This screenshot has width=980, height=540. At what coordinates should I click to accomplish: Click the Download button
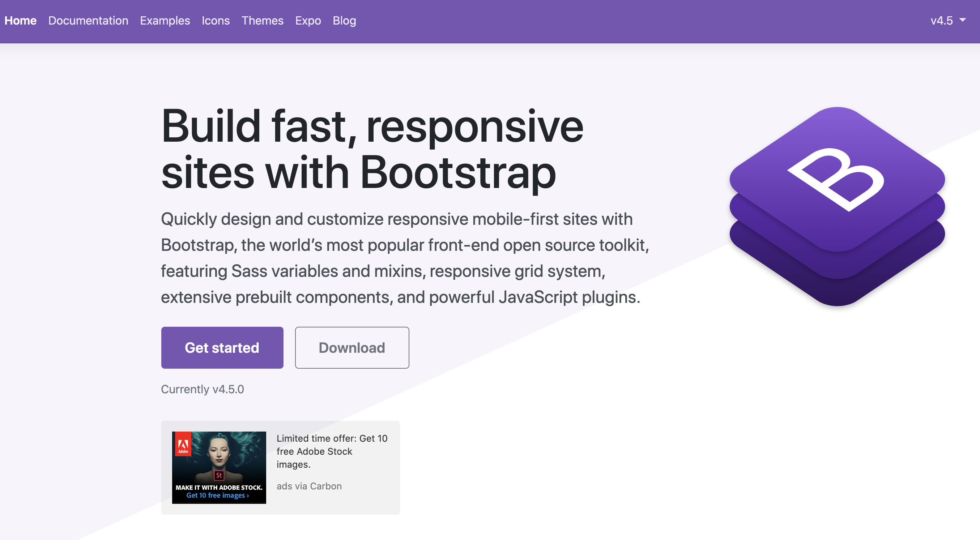(x=351, y=348)
